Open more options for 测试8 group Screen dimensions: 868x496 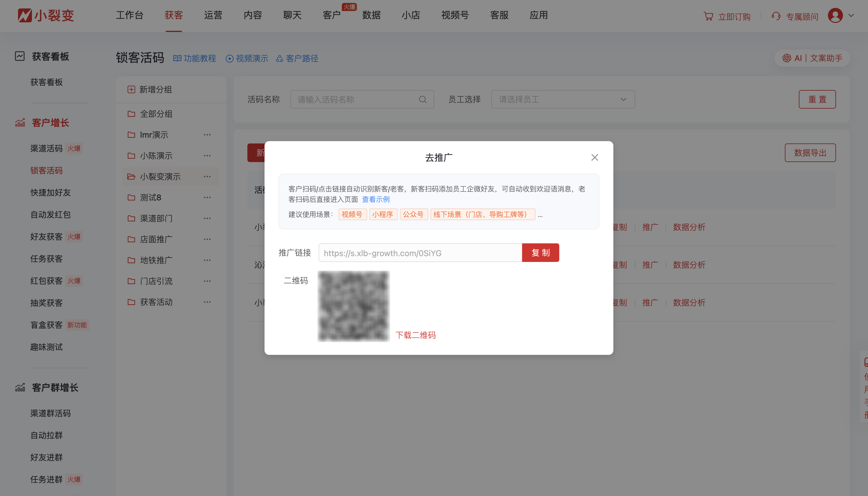[x=207, y=197]
